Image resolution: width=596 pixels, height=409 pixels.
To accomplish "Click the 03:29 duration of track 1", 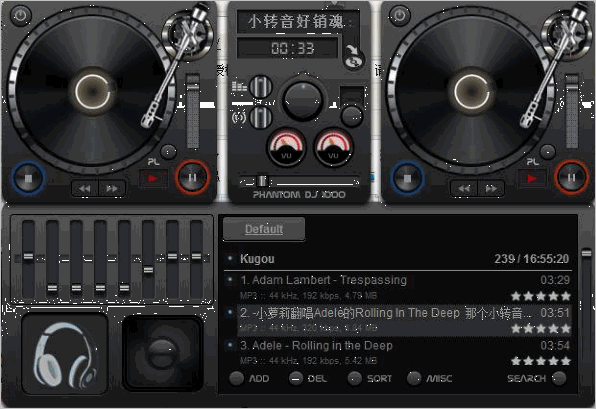I will [x=555, y=280].
